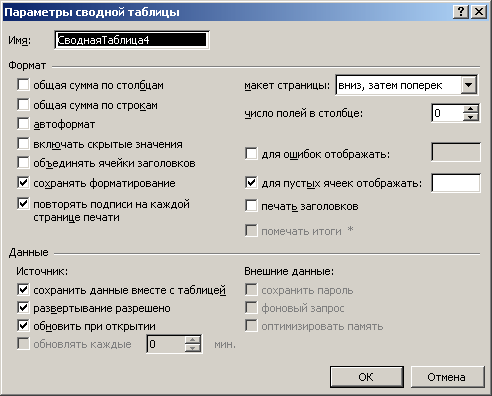Confirm with the OK button
The image size is (492, 396).
(366, 377)
